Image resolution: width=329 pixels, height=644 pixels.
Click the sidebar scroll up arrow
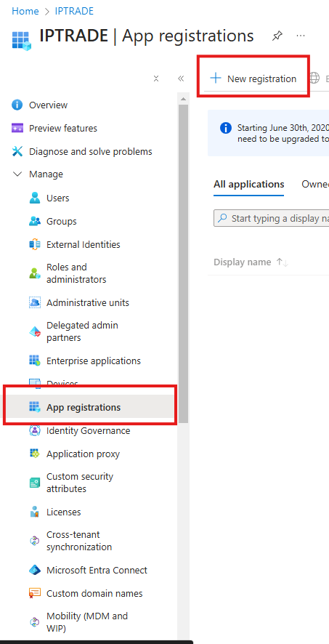click(x=183, y=99)
